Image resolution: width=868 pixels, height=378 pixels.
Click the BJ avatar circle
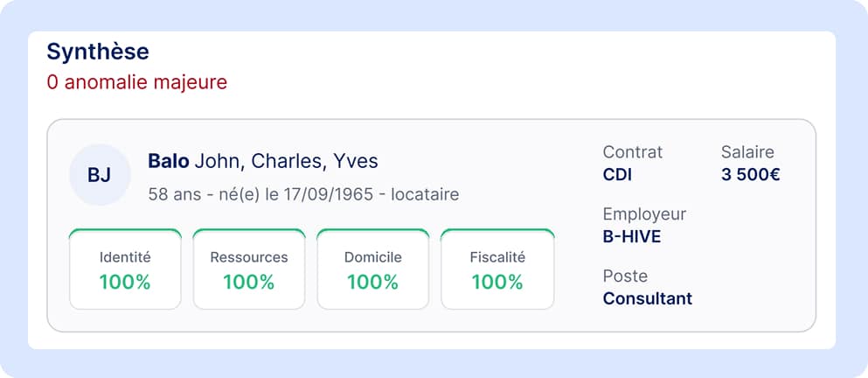[x=100, y=175]
